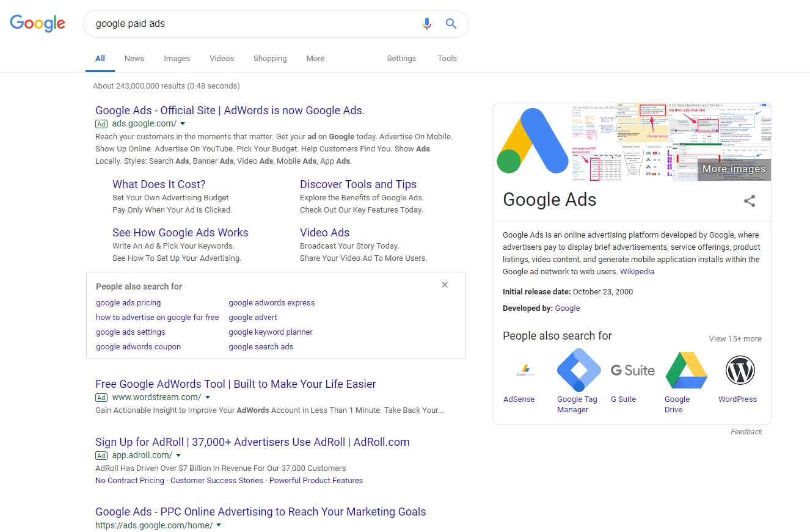The height and width of the screenshot is (532, 810).
Task: Click the WordPress text label
Action: click(x=737, y=399)
